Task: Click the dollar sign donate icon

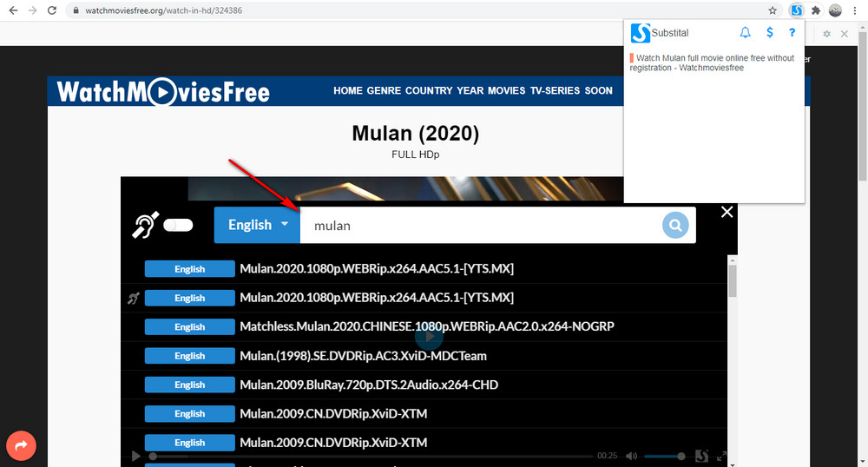Action: [769, 33]
